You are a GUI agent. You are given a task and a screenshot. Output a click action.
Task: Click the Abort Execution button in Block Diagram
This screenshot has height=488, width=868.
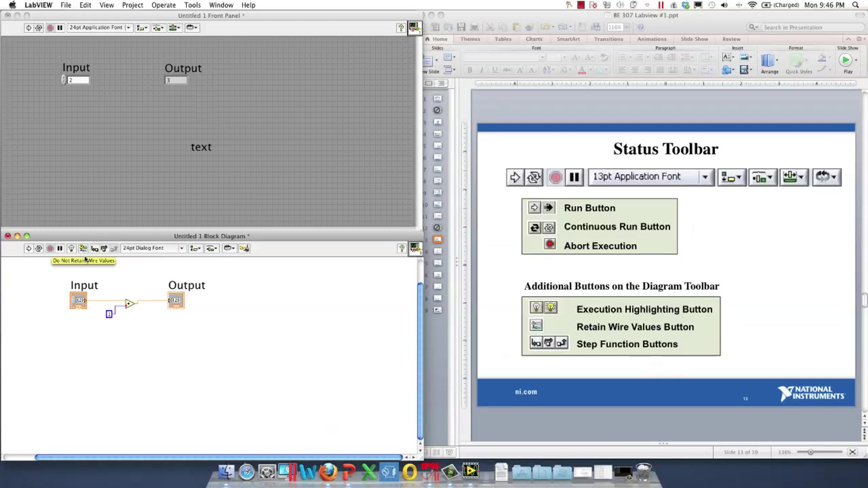[x=50, y=248]
